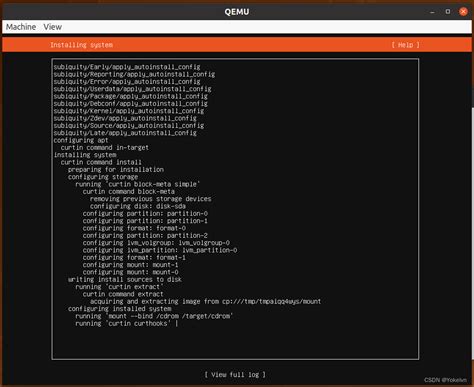
Task: Click the QEMU window title text
Action: click(237, 12)
